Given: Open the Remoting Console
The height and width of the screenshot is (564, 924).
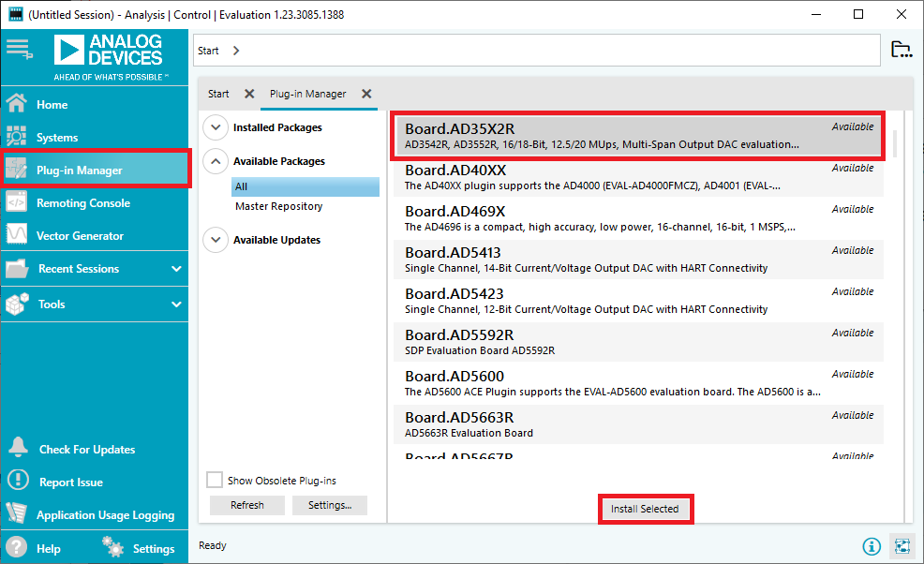Looking at the screenshot, I should pos(82,203).
